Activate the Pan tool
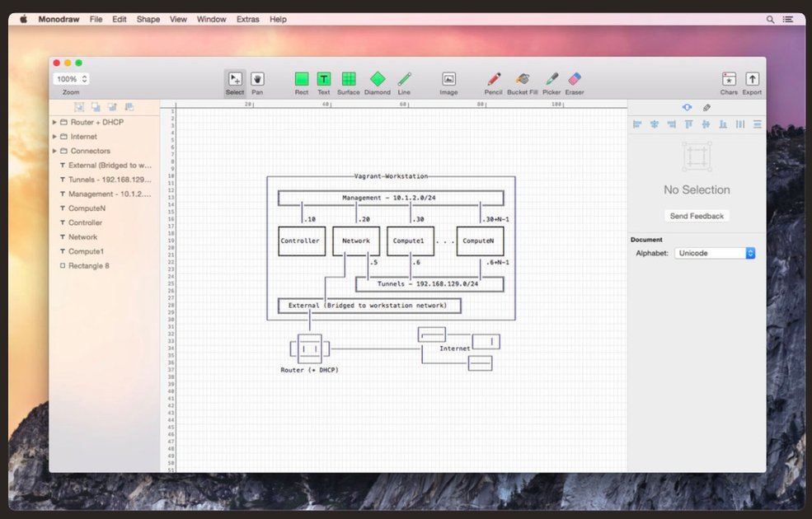 point(257,78)
